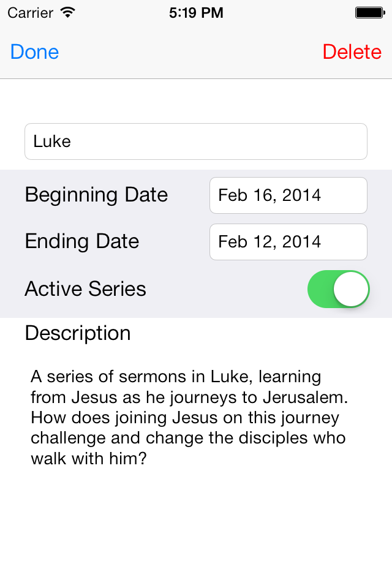The image size is (392, 588).
Task: Tap the "Feb 12, 2014" date value
Action: (269, 242)
